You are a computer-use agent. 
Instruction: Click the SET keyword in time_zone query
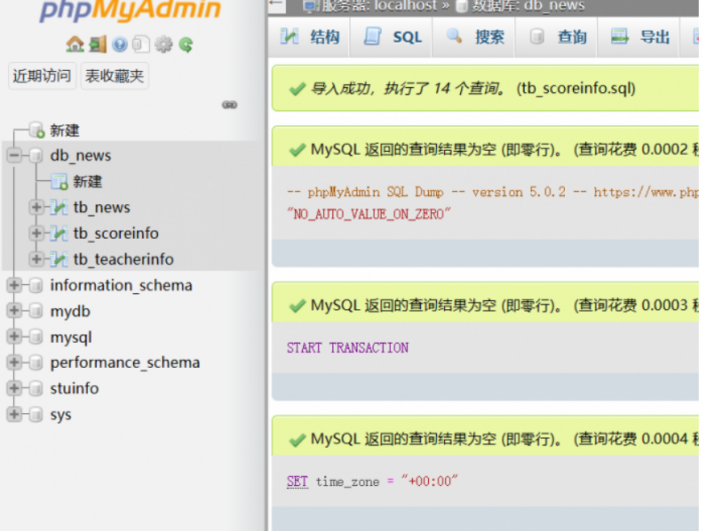pos(297,482)
